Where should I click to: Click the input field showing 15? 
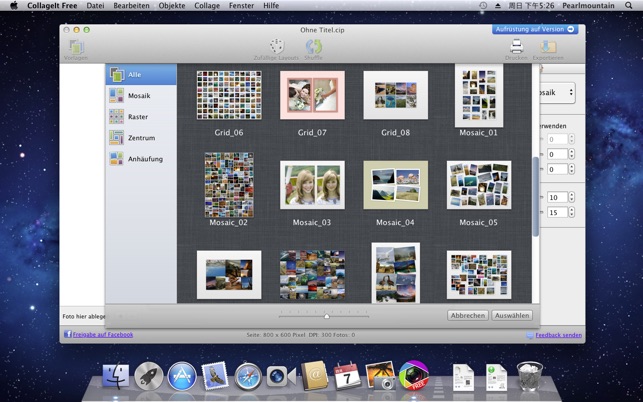click(557, 212)
